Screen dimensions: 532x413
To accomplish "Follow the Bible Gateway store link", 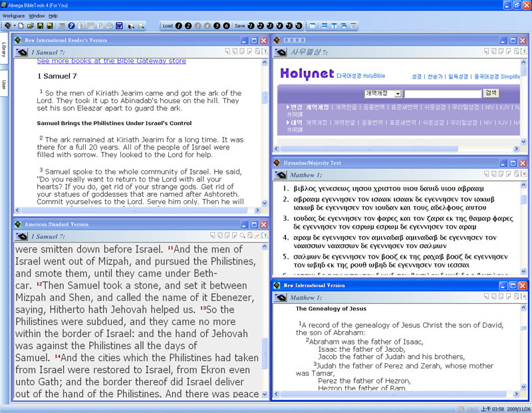I will pyautogui.click(x=111, y=61).
